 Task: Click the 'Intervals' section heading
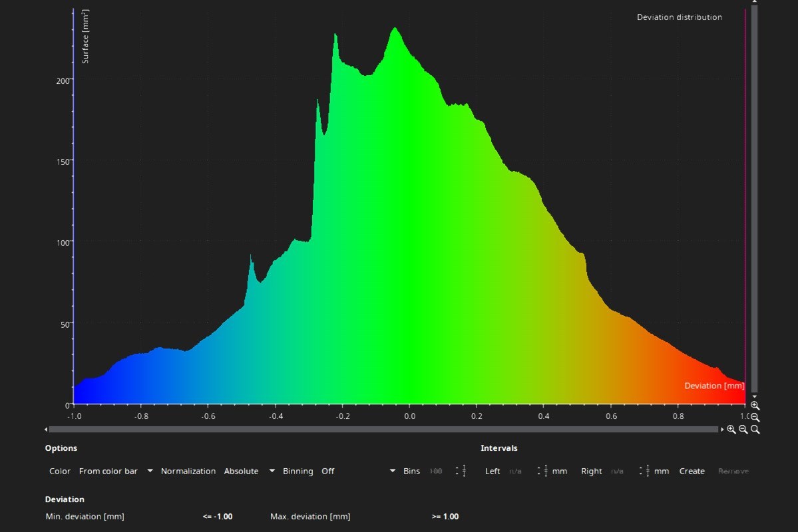click(x=499, y=448)
